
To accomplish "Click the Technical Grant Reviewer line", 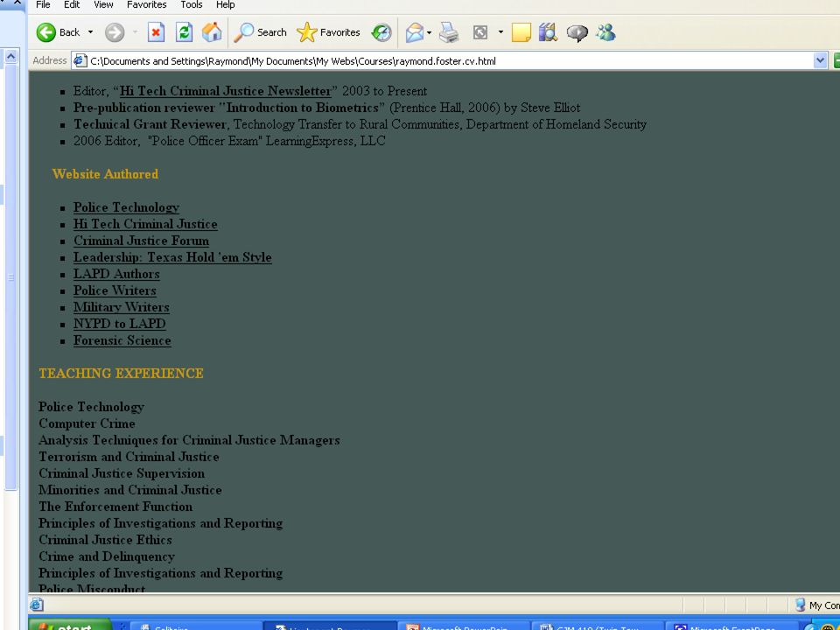I will coord(360,124).
